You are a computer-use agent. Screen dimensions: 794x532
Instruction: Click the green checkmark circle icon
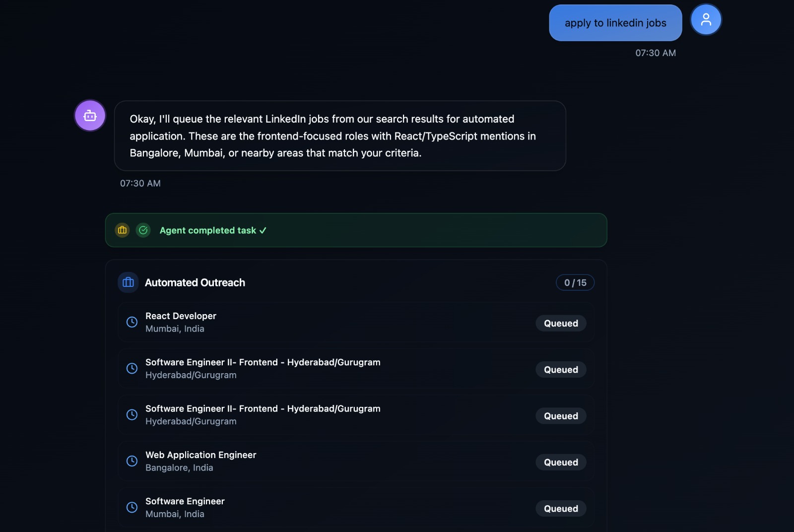(x=143, y=230)
